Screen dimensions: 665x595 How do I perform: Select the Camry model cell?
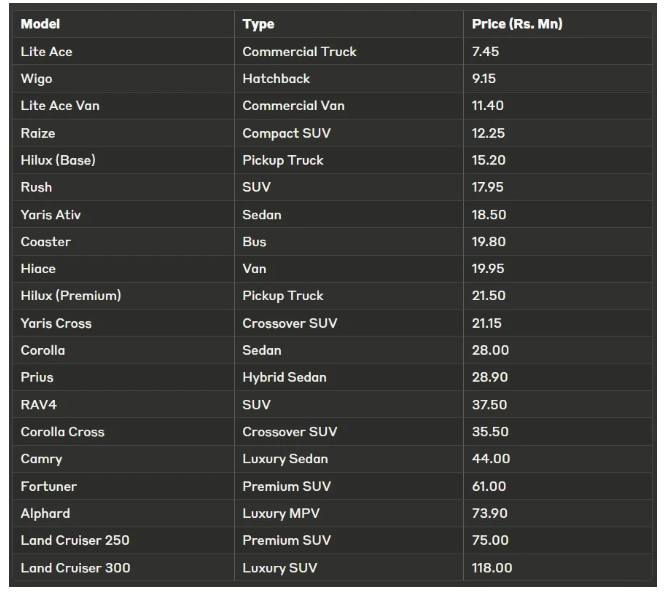41,459
